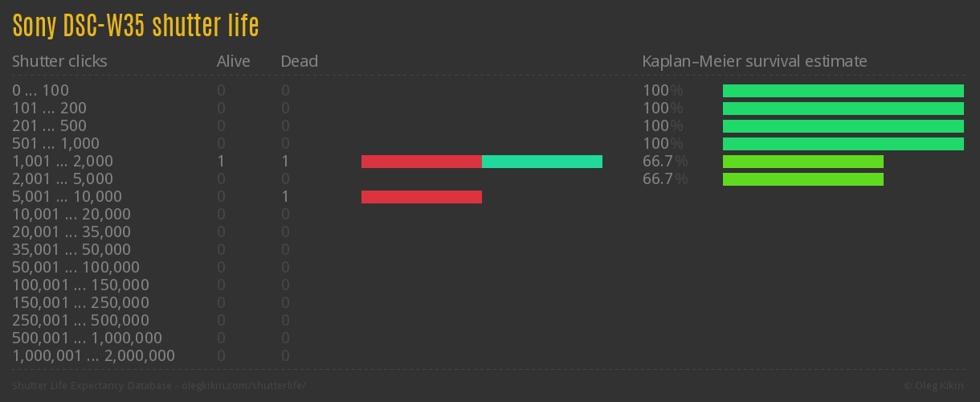The width and height of the screenshot is (980, 402).
Task: Click the "1,000,001 … 2,000,000" range label
Action: pos(93,356)
